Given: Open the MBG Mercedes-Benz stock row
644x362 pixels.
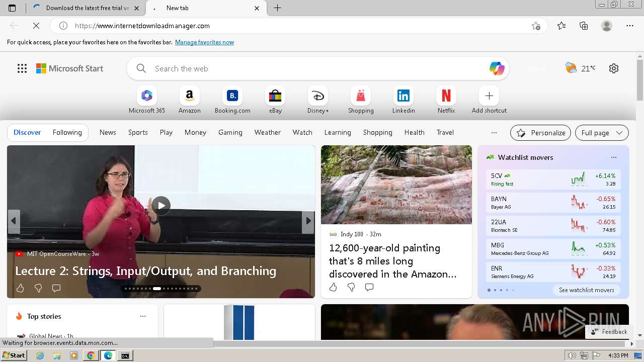Looking at the screenshot, I should tap(553, 249).
